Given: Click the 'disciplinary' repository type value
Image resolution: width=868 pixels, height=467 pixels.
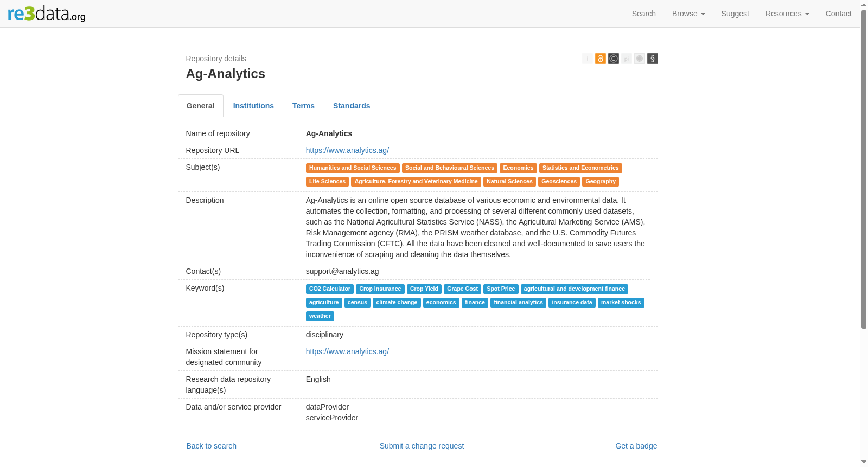Looking at the screenshot, I should (x=324, y=335).
